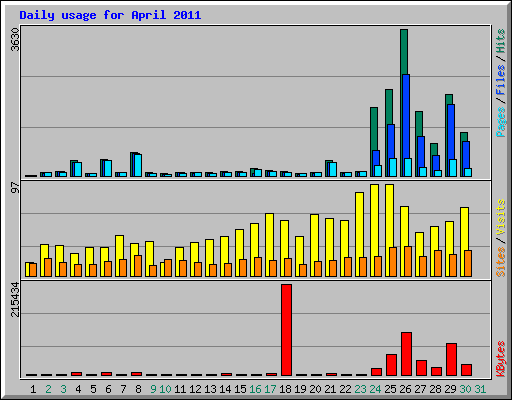Select the cyan Pages bar for day 8
Screen dimensions: 512x400
point(138,165)
